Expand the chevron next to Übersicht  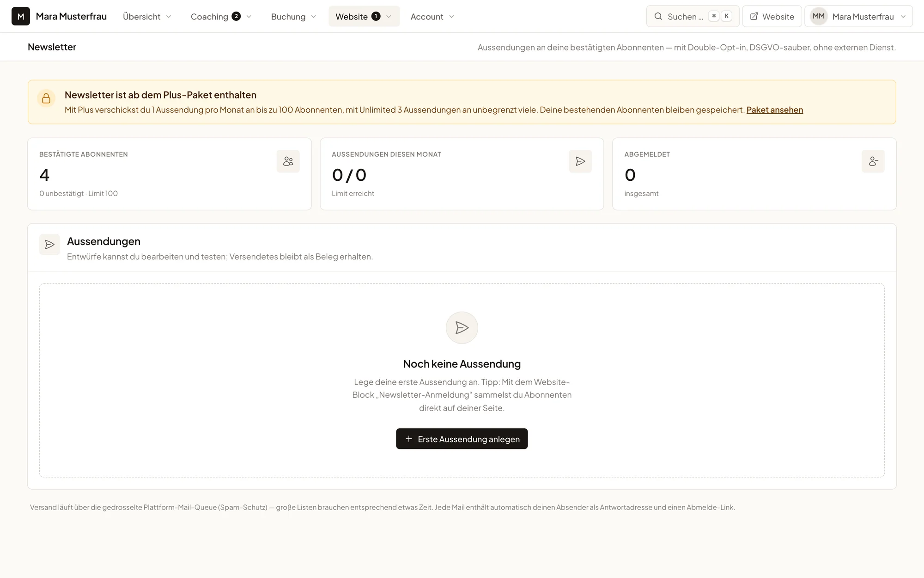click(169, 17)
